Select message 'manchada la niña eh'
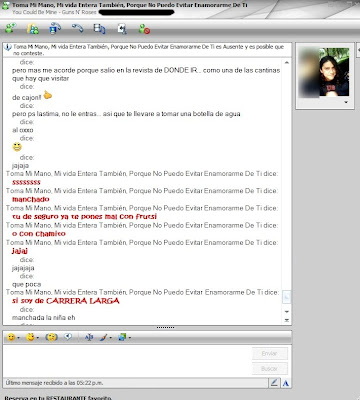Viewport: 360px width, 400px height. coord(44,318)
